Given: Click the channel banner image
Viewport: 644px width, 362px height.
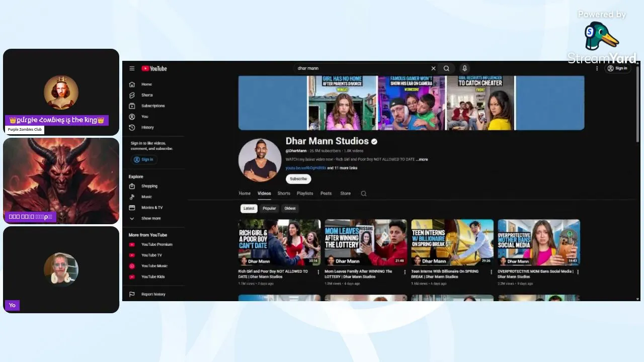Looking at the screenshot, I should point(411,103).
